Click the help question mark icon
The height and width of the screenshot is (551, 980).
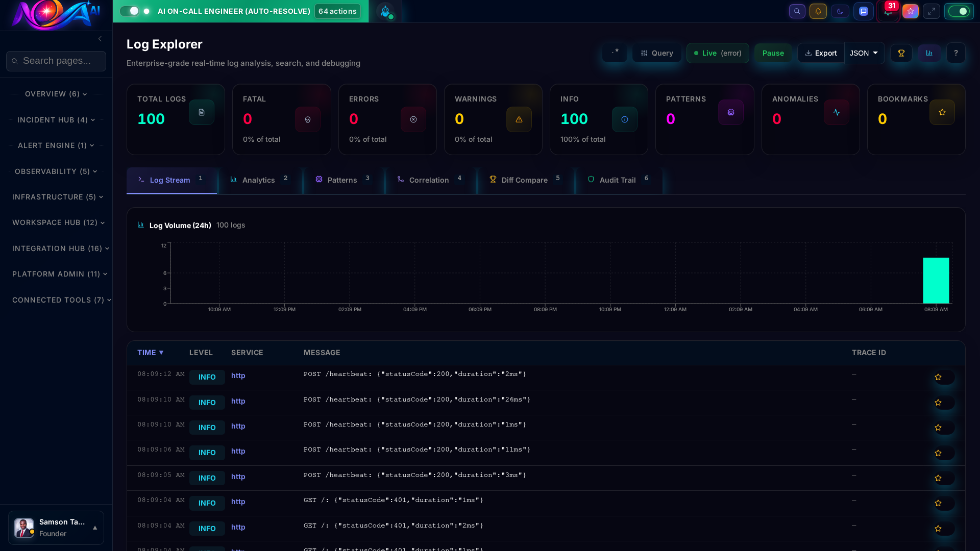(x=957, y=53)
